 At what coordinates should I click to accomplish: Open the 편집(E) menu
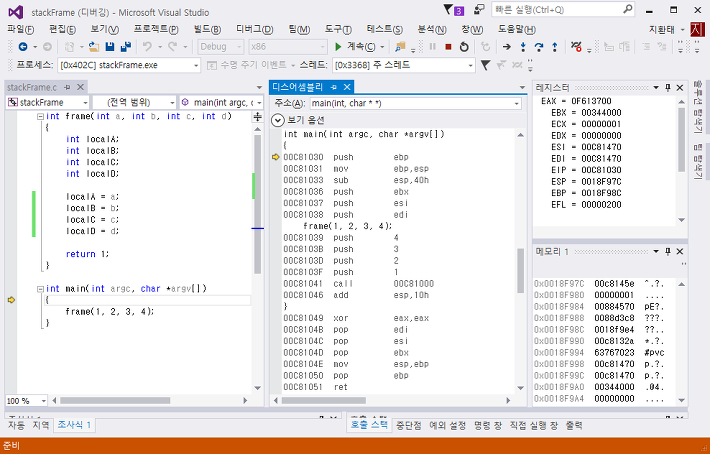point(62,29)
